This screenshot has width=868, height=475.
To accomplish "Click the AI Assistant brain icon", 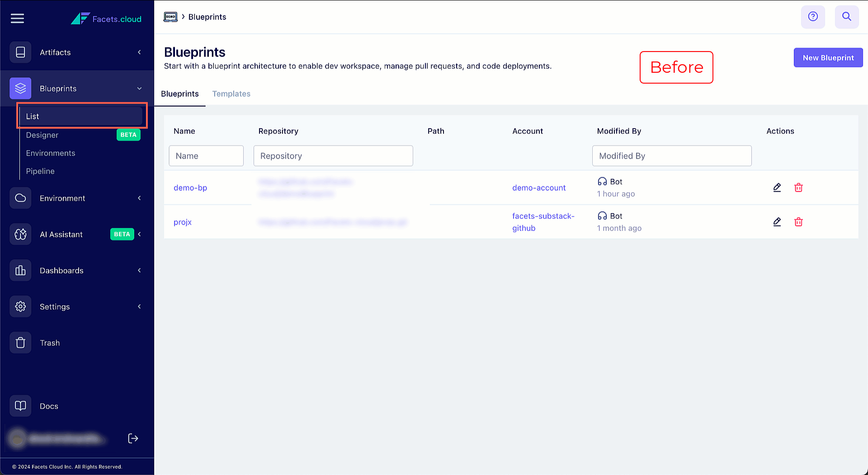I will click(x=20, y=234).
